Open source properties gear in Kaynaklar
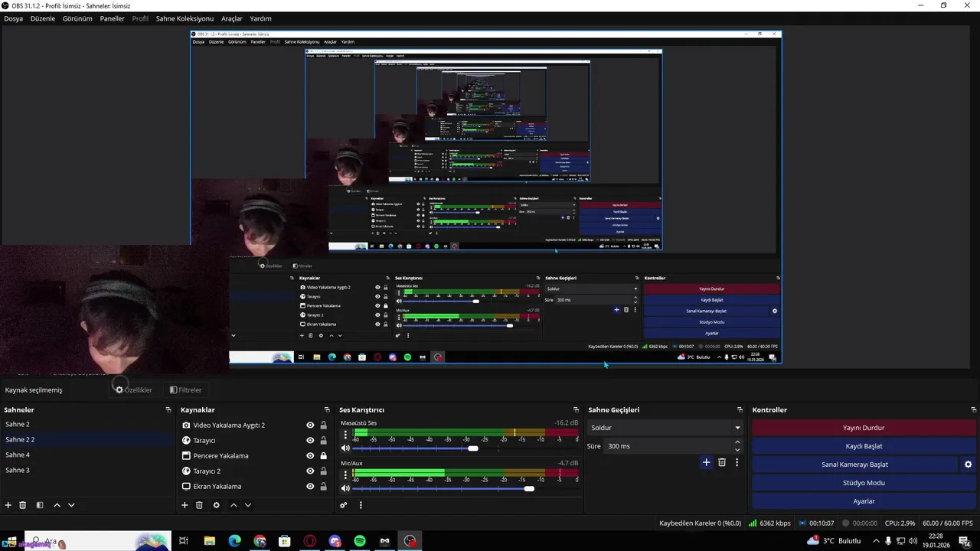This screenshot has height=551, width=980. 217,505
